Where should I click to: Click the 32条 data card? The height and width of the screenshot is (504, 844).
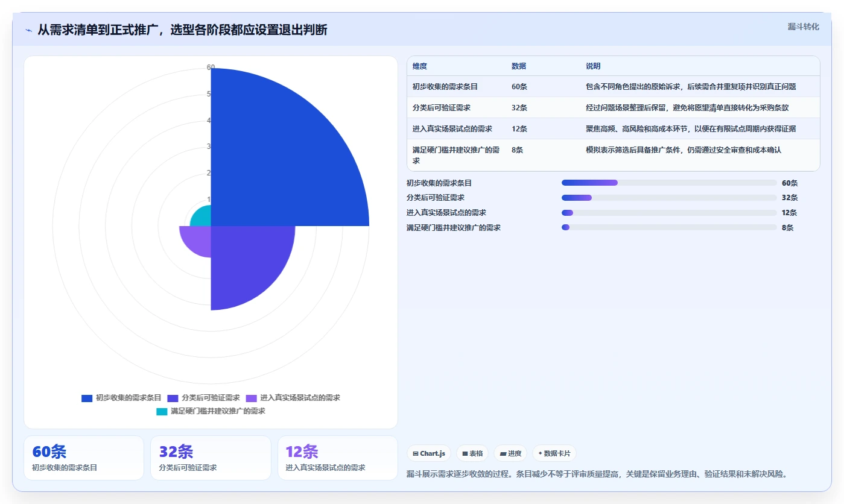(x=211, y=458)
